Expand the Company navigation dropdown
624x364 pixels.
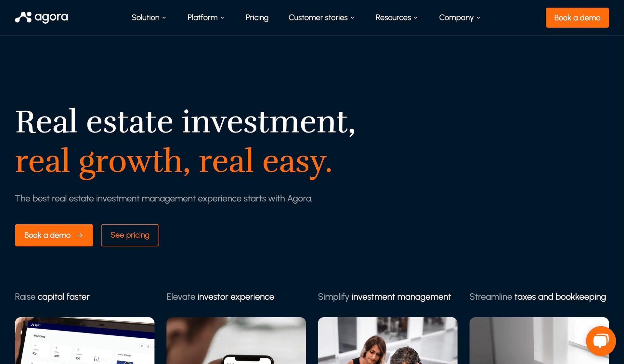point(459,17)
